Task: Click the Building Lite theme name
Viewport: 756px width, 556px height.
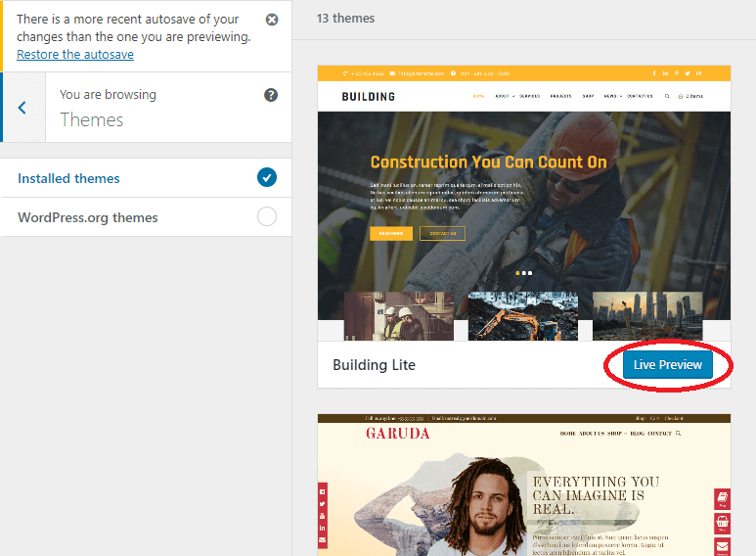Action: [375, 365]
